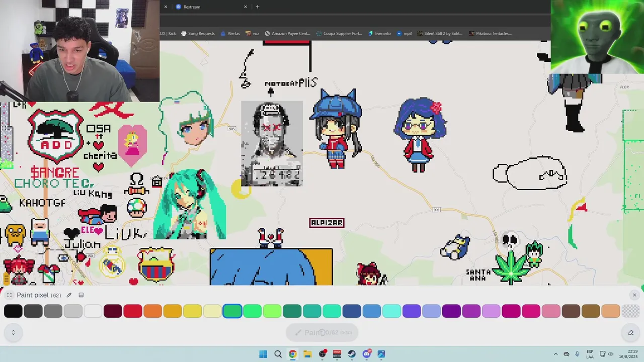Pick the lavender light purple swatch

pyautogui.click(x=491, y=311)
